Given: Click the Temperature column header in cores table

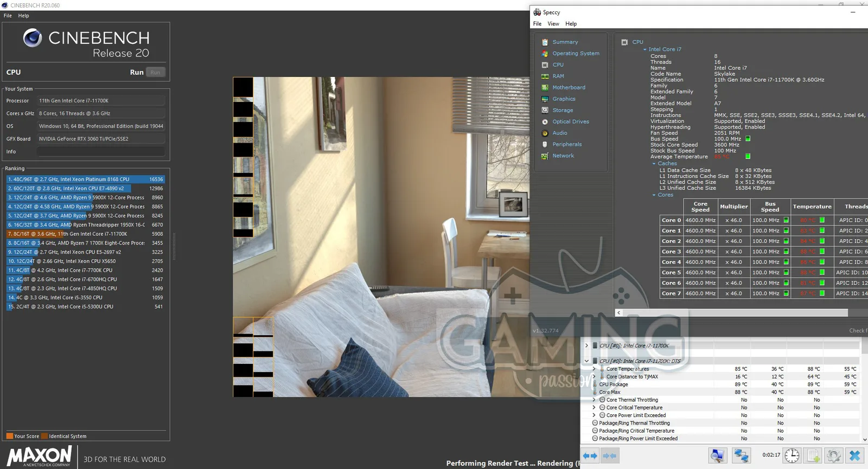Looking at the screenshot, I should (x=812, y=207).
